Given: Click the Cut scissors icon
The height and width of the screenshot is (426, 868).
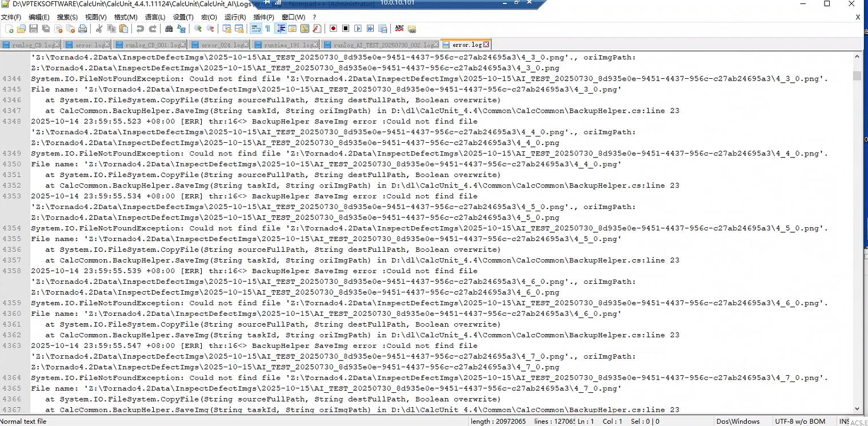Looking at the screenshot, I should tap(99, 29).
